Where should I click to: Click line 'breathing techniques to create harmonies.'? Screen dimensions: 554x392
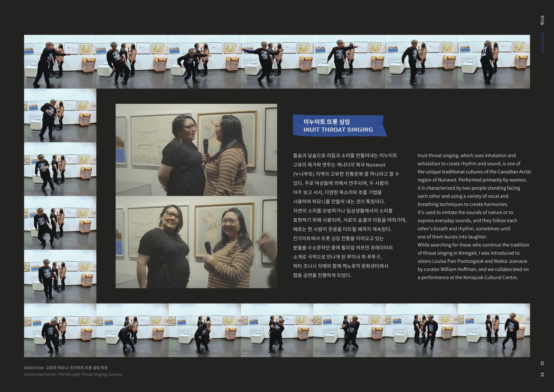[x=463, y=204]
